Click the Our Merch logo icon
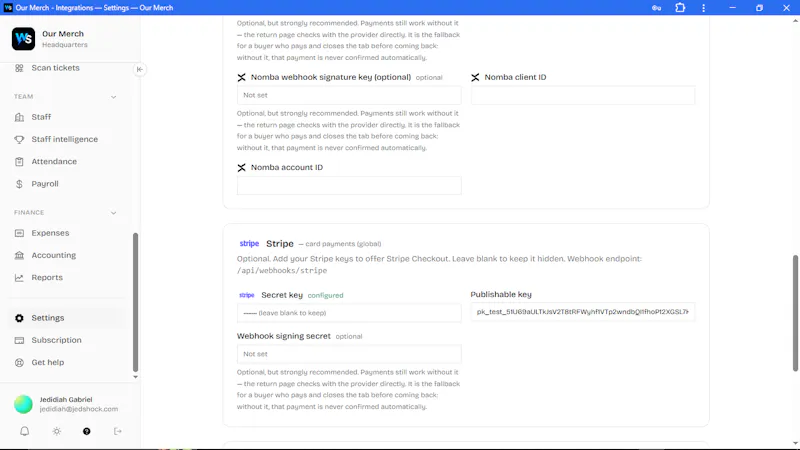800x450 pixels. click(23, 39)
